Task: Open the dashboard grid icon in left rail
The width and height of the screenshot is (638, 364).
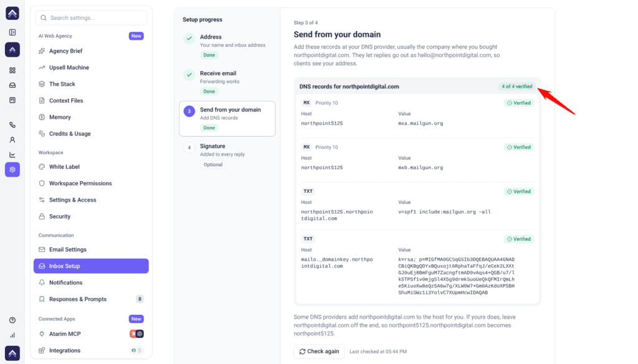Action: tap(12, 70)
